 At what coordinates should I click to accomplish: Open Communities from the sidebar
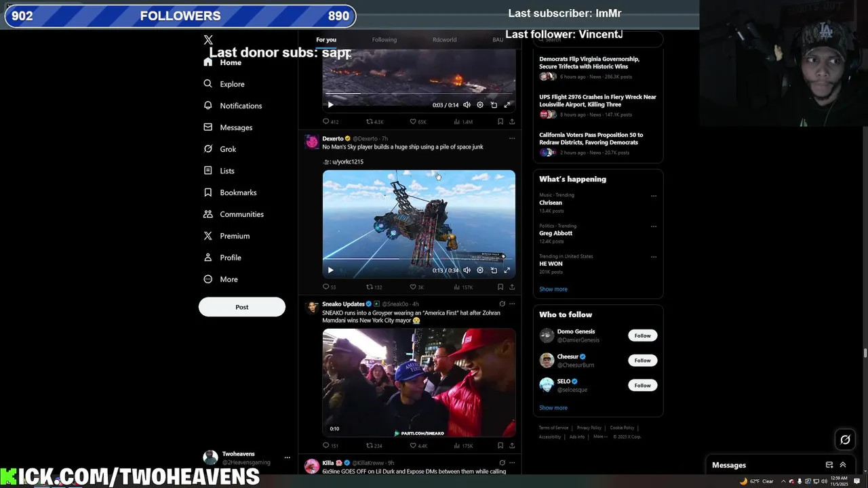tap(233, 214)
